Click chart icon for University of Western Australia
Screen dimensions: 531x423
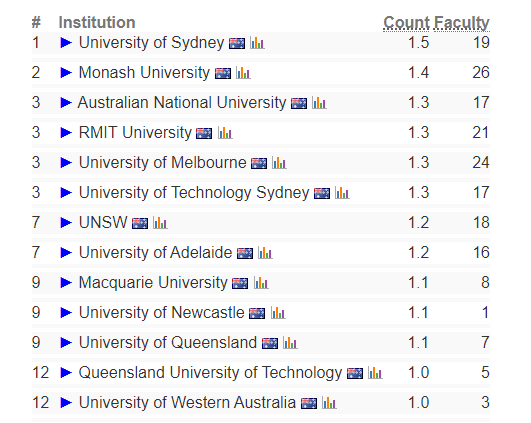pyautogui.click(x=329, y=403)
